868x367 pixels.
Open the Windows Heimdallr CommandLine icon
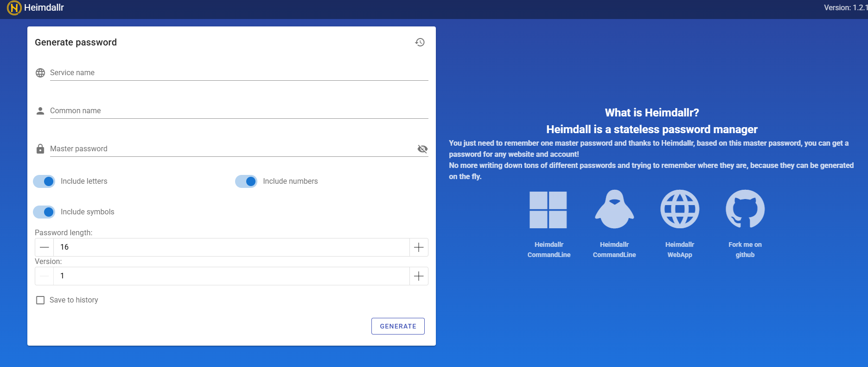[x=549, y=210]
